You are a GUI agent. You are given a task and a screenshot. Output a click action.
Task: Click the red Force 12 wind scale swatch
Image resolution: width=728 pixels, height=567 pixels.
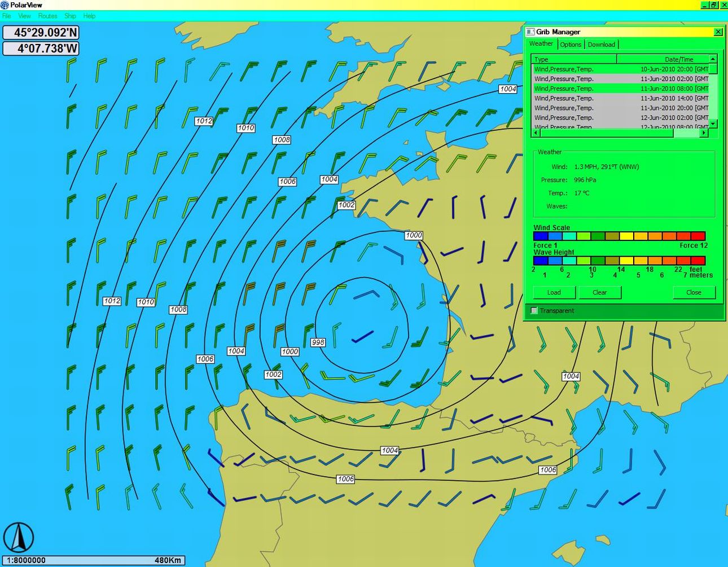tap(698, 236)
